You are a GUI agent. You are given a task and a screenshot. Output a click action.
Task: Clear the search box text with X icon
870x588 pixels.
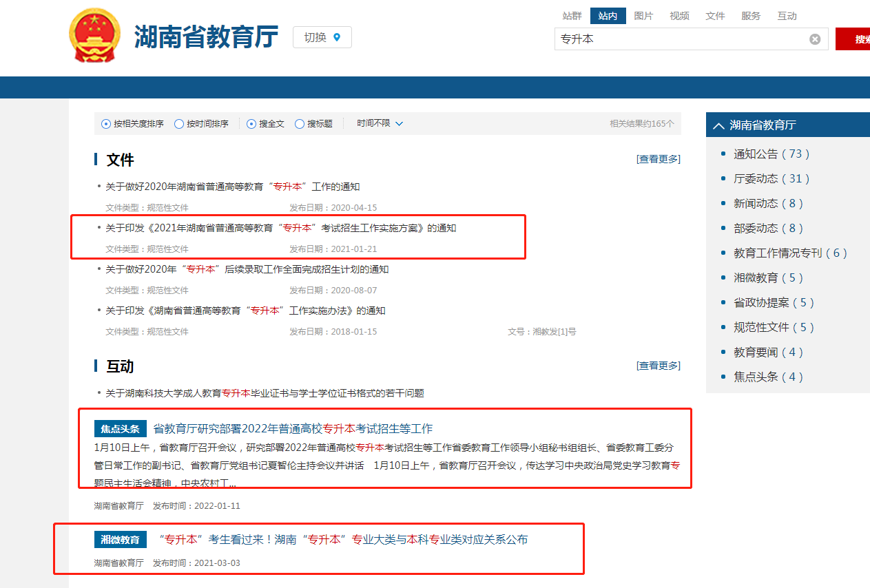pyautogui.click(x=815, y=39)
